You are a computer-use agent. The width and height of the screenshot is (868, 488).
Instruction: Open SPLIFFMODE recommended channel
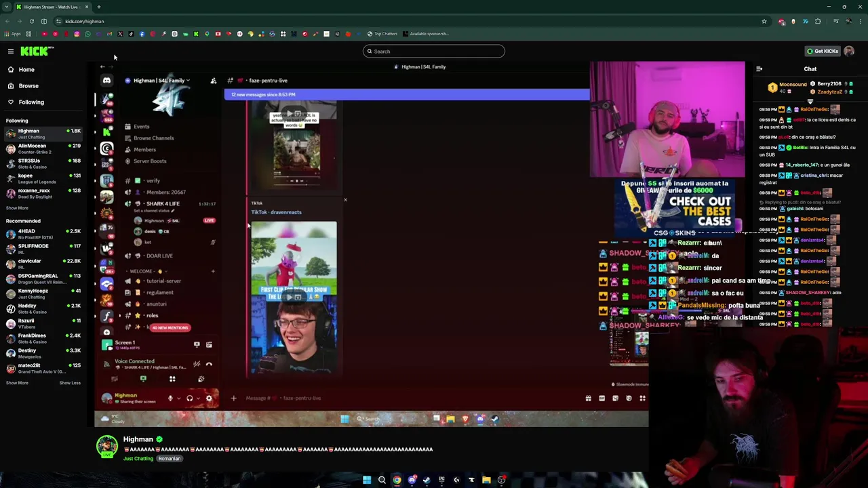pos(43,249)
